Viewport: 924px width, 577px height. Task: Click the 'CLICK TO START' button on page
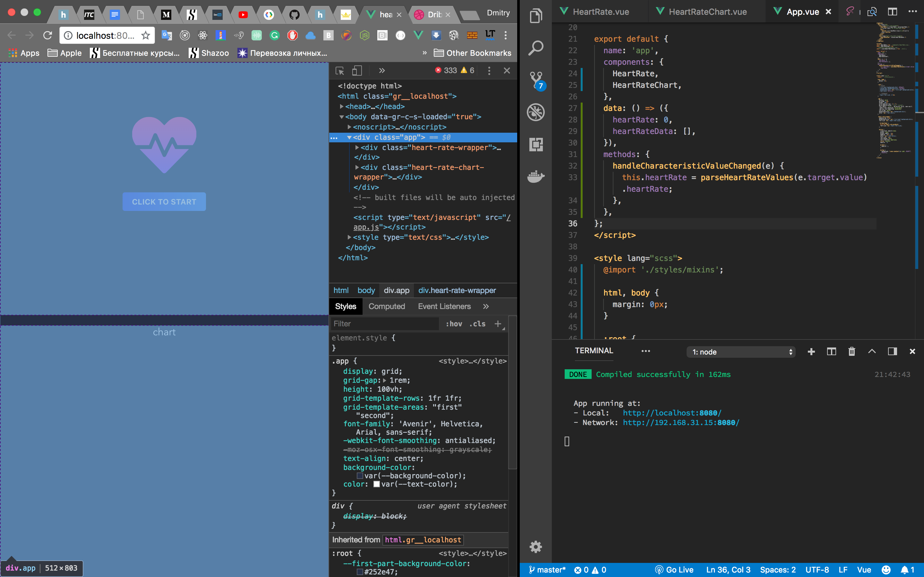coord(164,201)
